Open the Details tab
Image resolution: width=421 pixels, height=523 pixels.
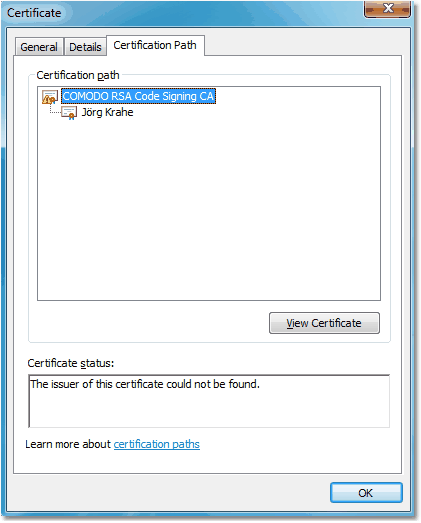tap(85, 47)
